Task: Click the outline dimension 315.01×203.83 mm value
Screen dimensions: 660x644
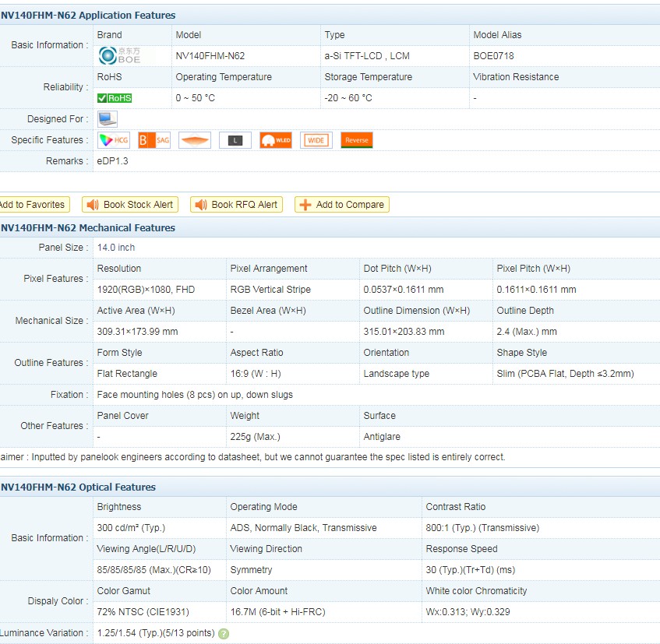Action: (x=404, y=332)
